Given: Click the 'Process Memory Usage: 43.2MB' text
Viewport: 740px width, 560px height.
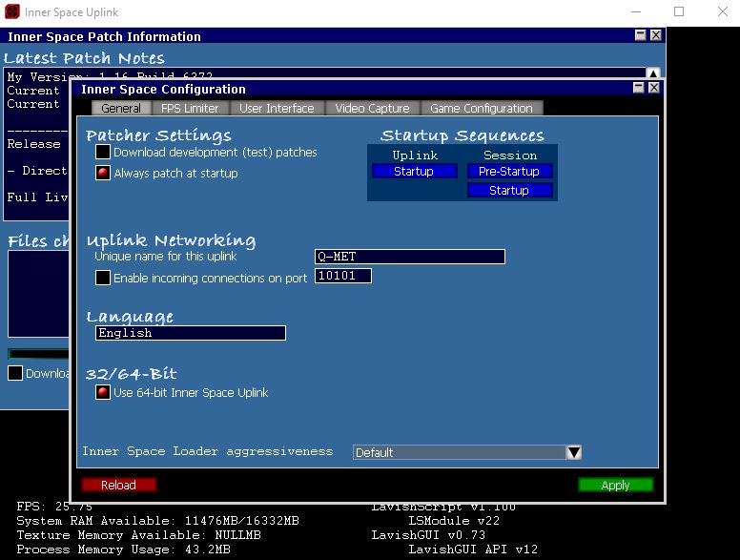Looking at the screenshot, I should point(124,550).
